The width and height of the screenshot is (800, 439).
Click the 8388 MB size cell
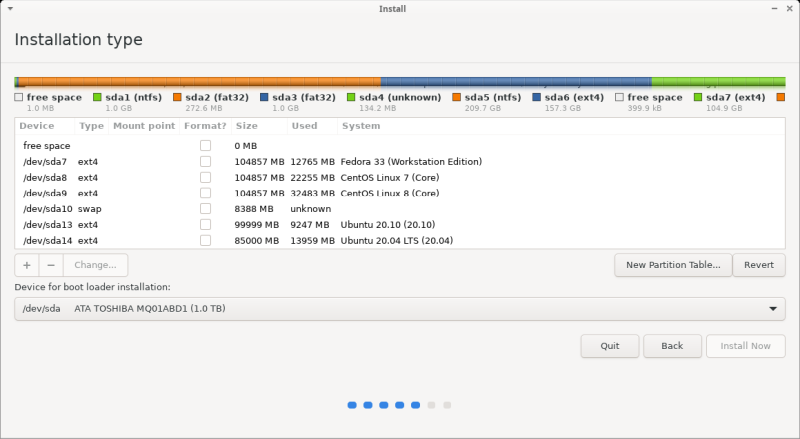click(x=254, y=208)
